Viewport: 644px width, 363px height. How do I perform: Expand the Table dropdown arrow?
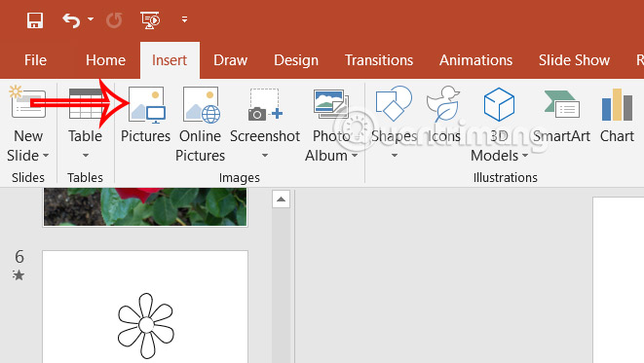(x=86, y=155)
